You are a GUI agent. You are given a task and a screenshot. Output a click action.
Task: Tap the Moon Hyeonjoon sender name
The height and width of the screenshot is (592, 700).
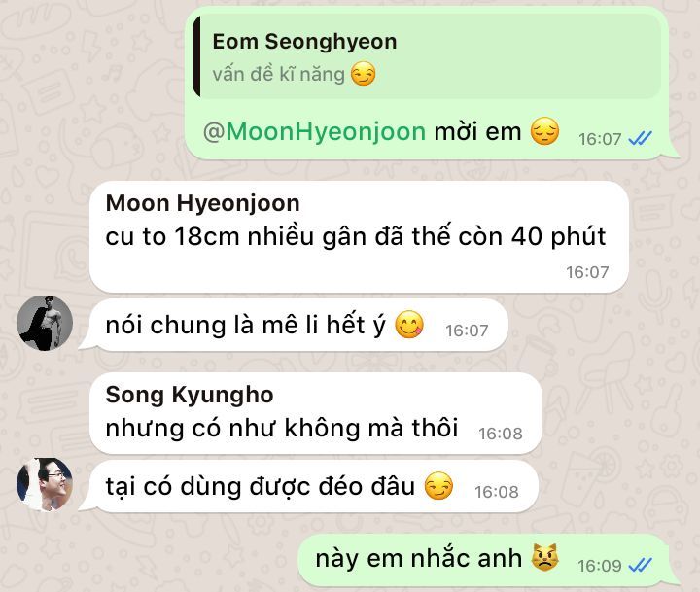pos(202,203)
